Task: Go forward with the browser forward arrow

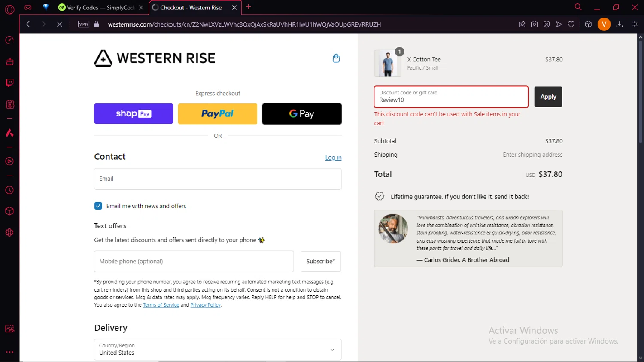Action: tap(43, 24)
